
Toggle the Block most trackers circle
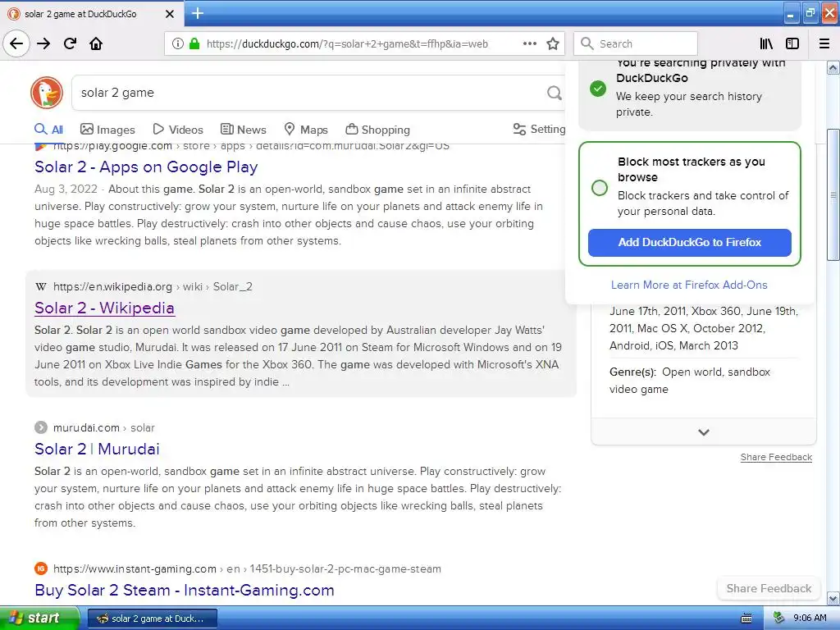coord(600,188)
